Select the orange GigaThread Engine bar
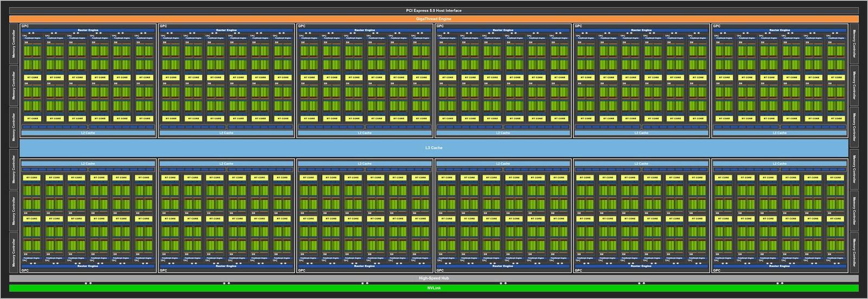 click(x=433, y=19)
